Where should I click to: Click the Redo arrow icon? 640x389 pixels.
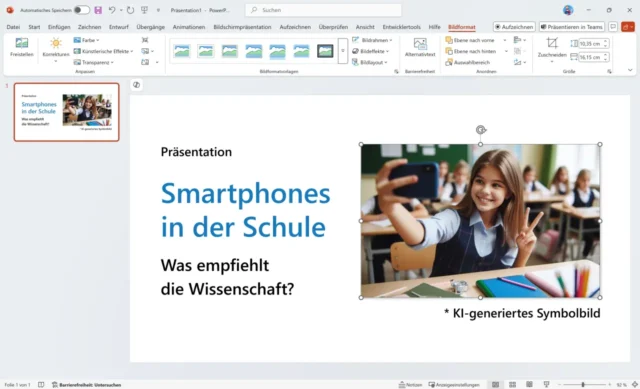click(x=130, y=10)
